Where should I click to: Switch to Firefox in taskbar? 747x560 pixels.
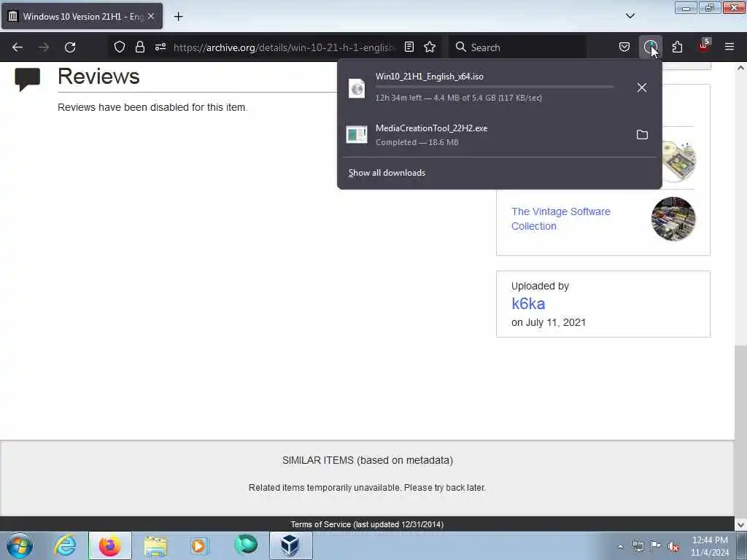click(x=110, y=545)
